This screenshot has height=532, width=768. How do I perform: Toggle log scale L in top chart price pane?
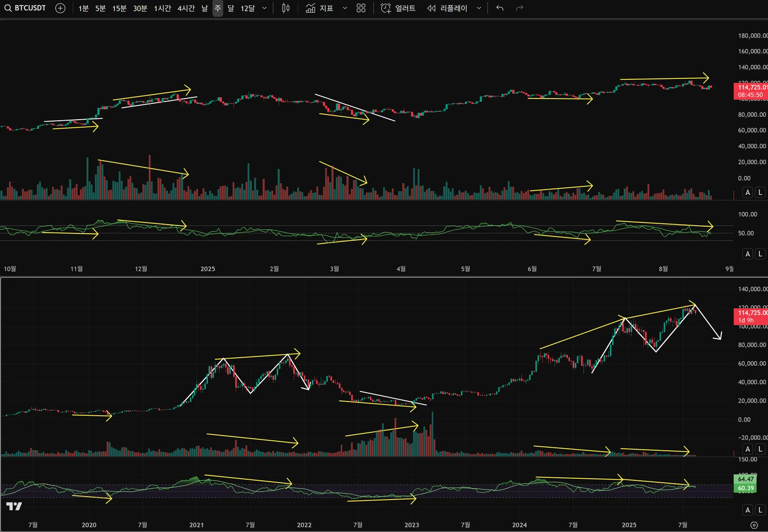tap(760, 193)
